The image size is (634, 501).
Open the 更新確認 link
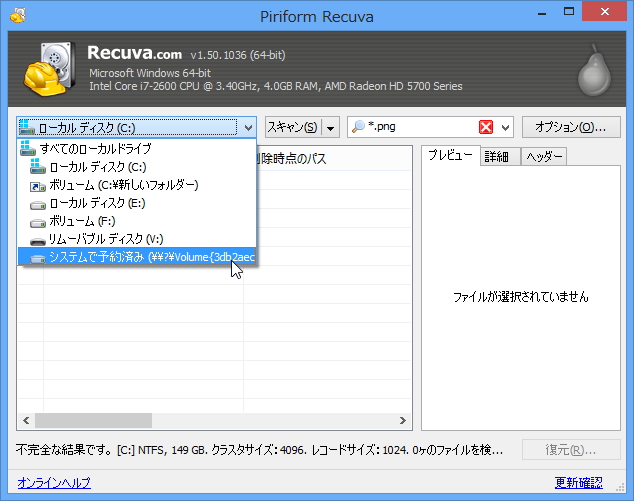click(579, 482)
